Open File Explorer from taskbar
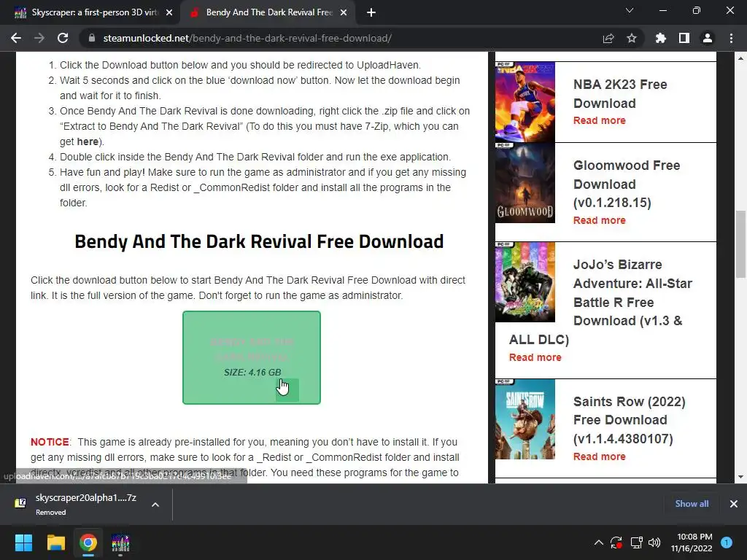 pos(55,542)
